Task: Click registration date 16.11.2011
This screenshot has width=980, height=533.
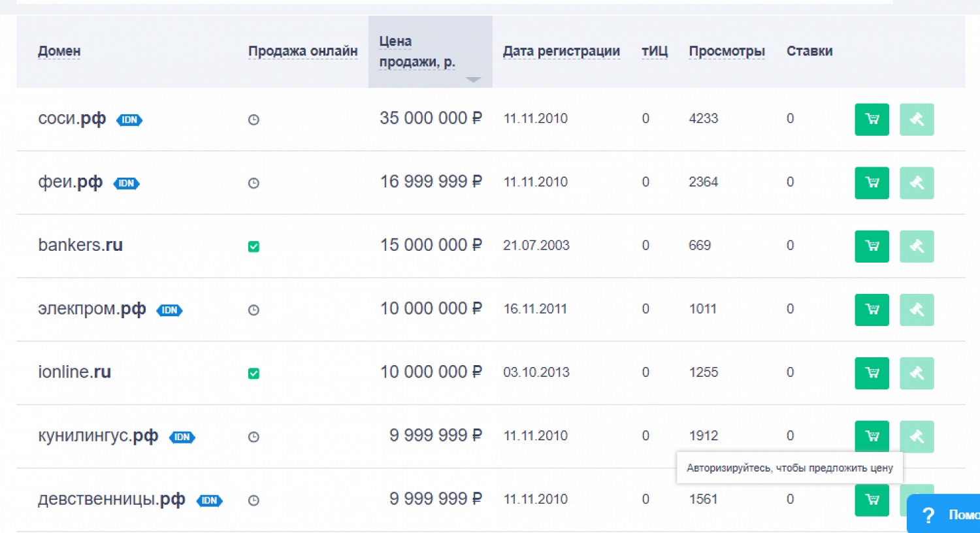Action: [x=535, y=309]
